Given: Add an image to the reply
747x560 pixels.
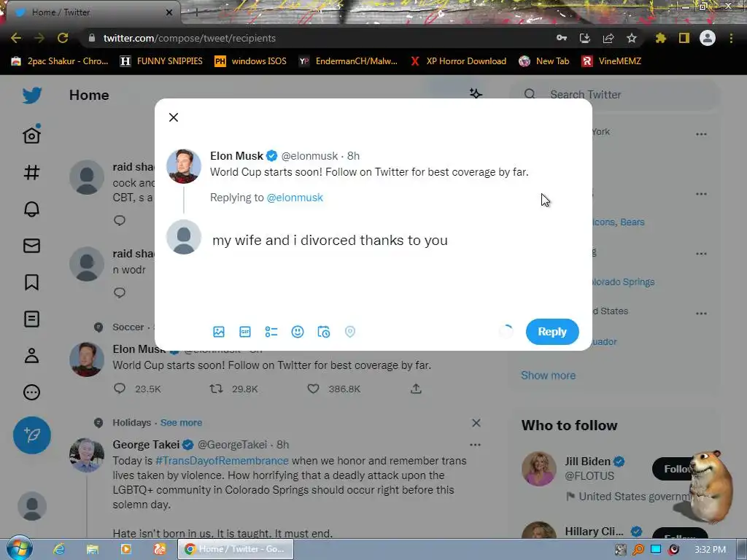Looking at the screenshot, I should point(219,332).
